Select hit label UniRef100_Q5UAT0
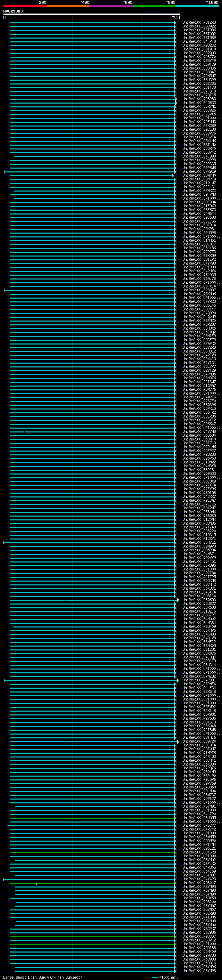 [x=199, y=439]
